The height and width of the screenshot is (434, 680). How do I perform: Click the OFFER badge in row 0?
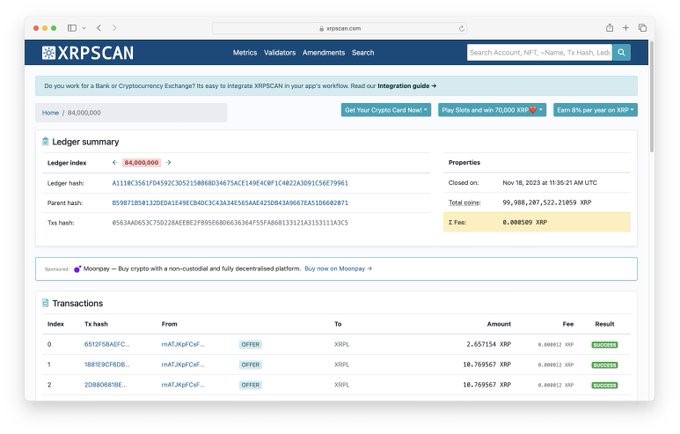pos(250,345)
